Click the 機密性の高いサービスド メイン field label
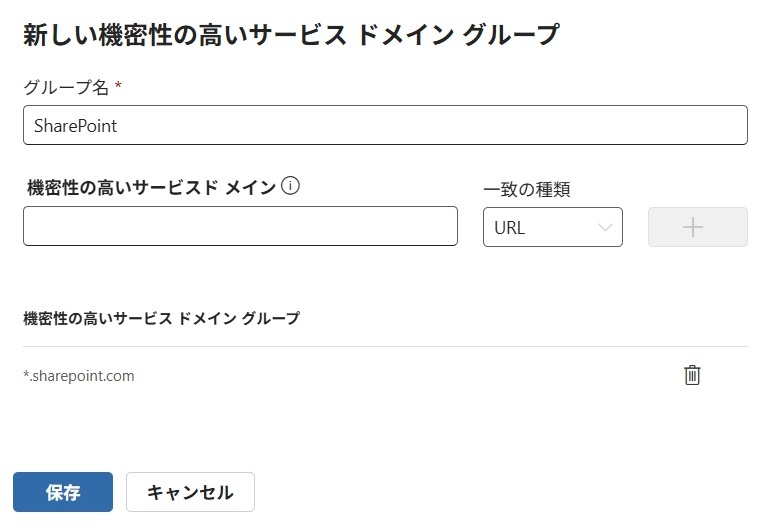 point(152,187)
